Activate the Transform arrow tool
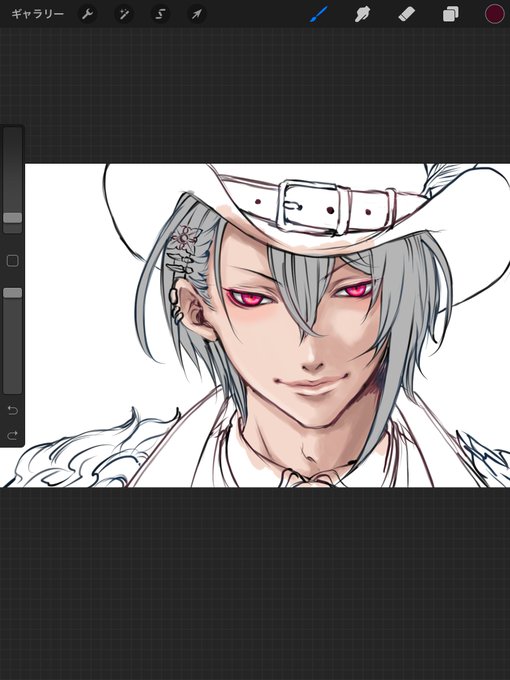Image resolution: width=510 pixels, height=680 pixels. point(196,14)
